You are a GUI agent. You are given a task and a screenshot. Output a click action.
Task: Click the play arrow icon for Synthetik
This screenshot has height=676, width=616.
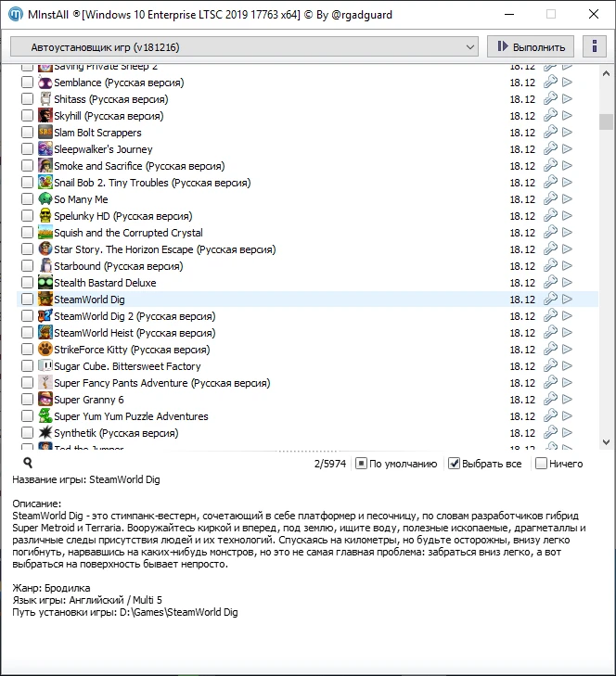[568, 433]
